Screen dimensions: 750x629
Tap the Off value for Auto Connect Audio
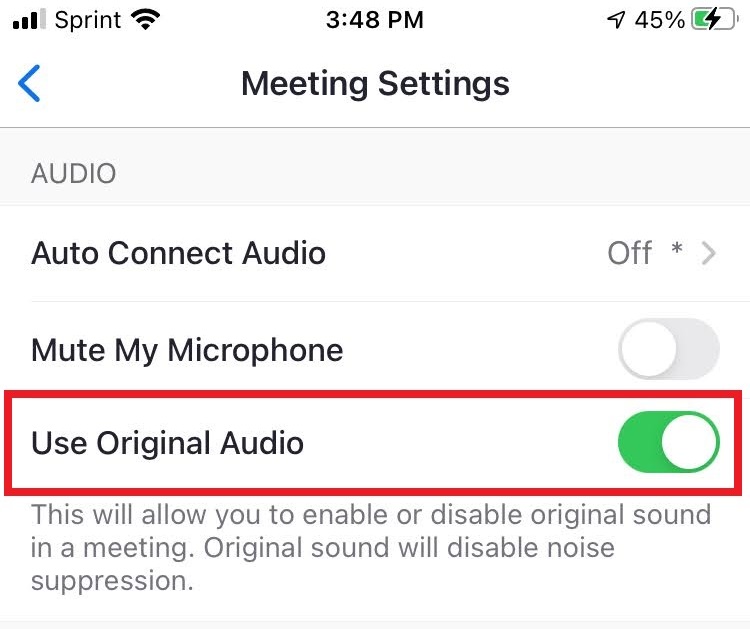tap(629, 253)
